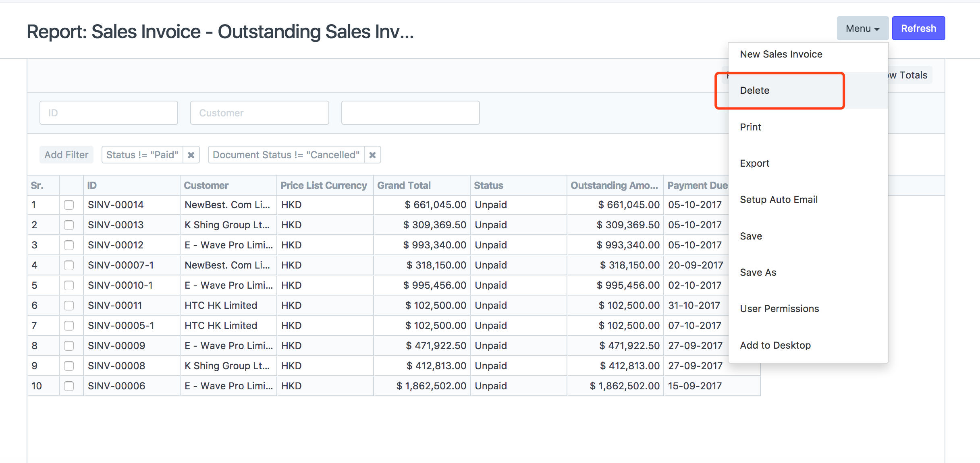The image size is (980, 463).
Task: Select checkbox for row SINV-00011
Action: (69, 306)
